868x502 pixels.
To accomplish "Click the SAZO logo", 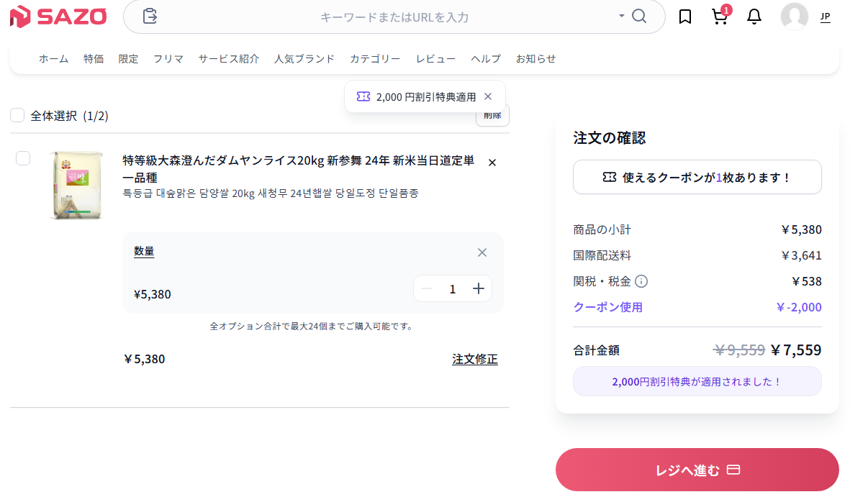I will 58,16.
